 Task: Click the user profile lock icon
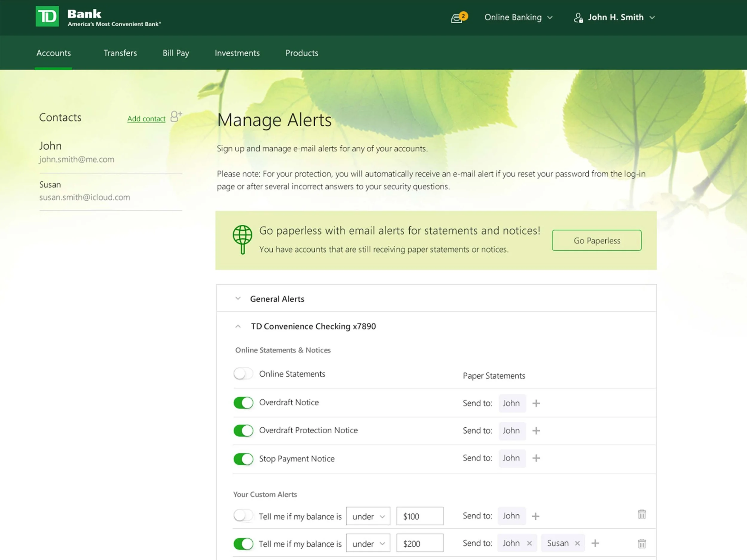(x=578, y=18)
